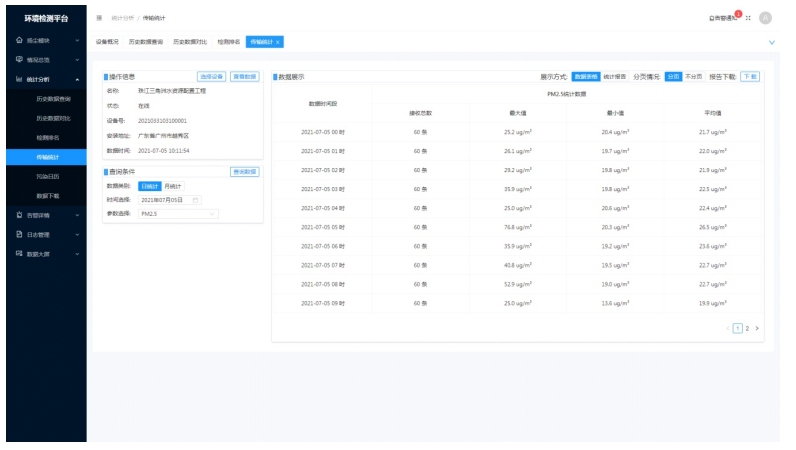Click the 日志管理 document icon in sidebar
The width and height of the screenshot is (796, 450).
(x=19, y=234)
